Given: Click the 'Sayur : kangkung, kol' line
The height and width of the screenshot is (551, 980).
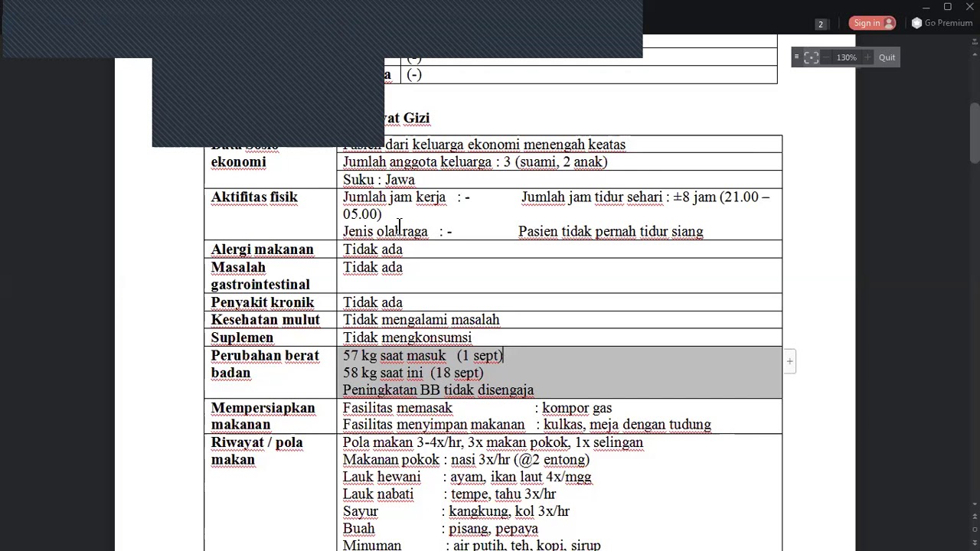Looking at the screenshot, I should pos(456,511).
